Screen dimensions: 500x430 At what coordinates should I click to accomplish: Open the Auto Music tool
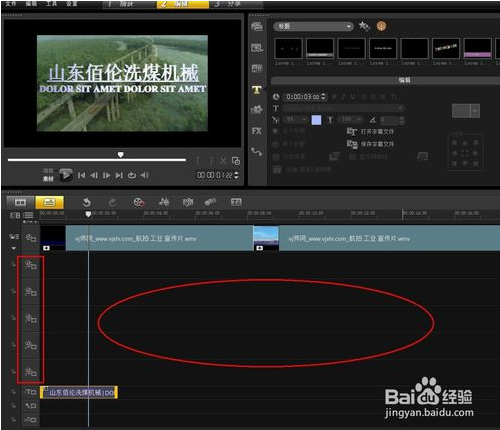coord(188,202)
